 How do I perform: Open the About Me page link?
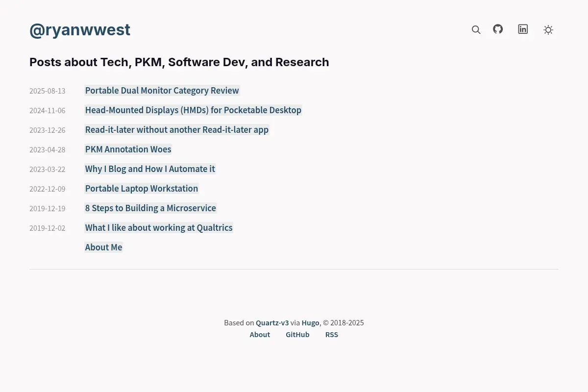click(103, 247)
